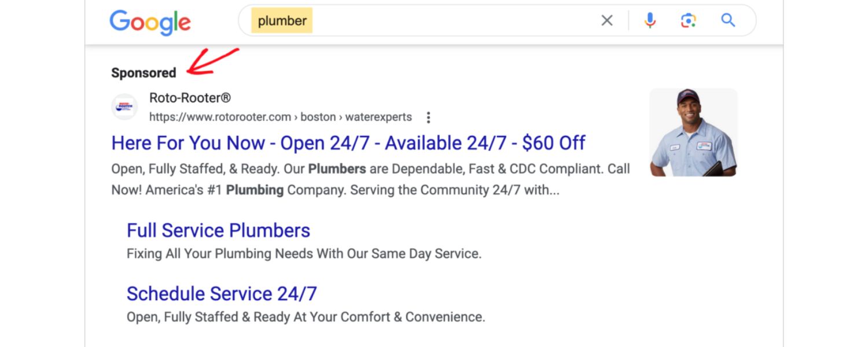The image size is (868, 347).
Task: Select the Sponsored label
Action: [143, 72]
